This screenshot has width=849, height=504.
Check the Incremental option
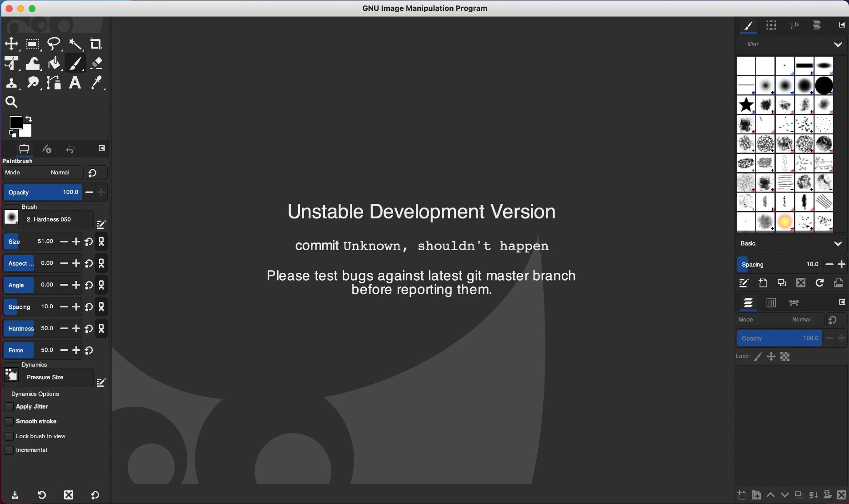pyautogui.click(x=9, y=450)
